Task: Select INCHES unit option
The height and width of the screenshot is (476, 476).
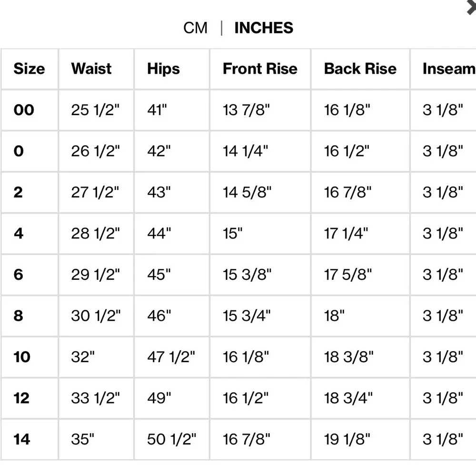Action: [264, 28]
